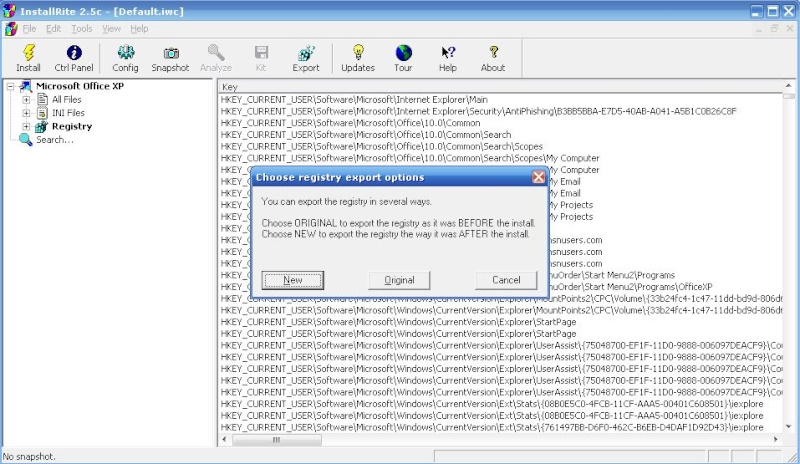Start the Tour globe icon
The width and height of the screenshot is (800, 464).
coord(403,53)
